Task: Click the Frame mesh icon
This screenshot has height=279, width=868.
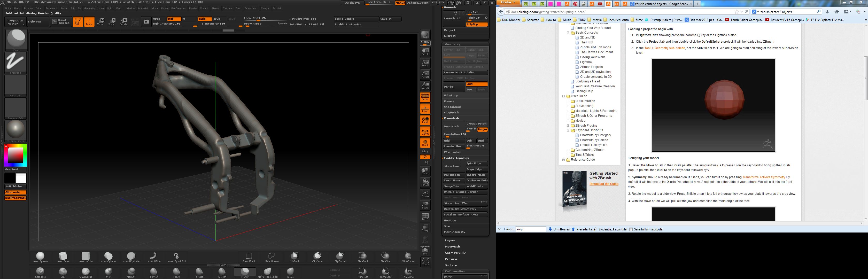Action: coord(425,193)
